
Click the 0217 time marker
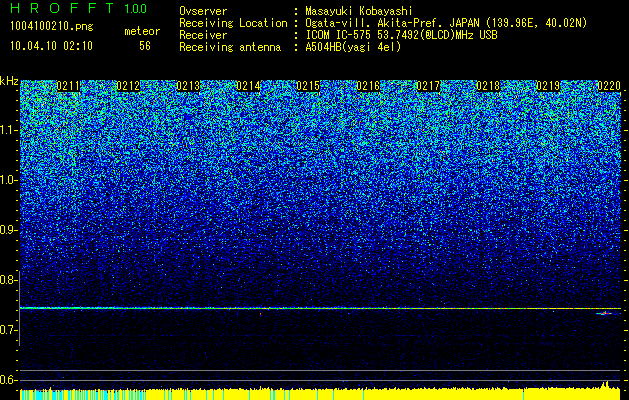(428, 86)
